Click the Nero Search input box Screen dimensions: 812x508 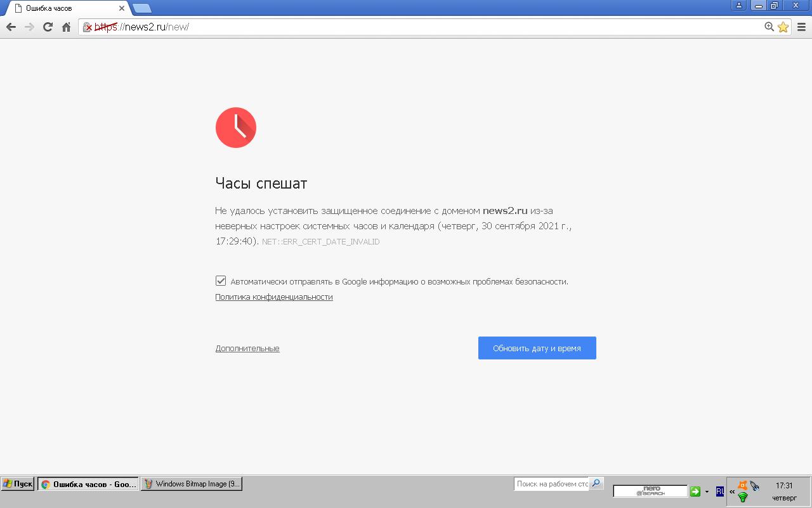pyautogui.click(x=650, y=491)
